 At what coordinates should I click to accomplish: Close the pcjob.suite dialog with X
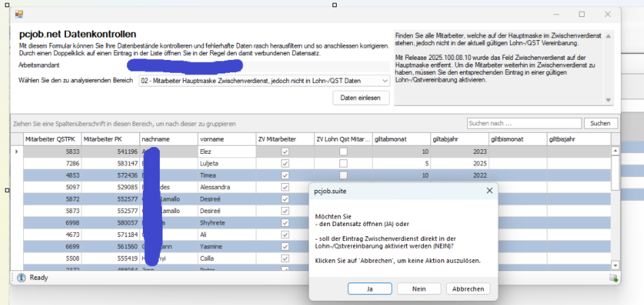point(489,191)
